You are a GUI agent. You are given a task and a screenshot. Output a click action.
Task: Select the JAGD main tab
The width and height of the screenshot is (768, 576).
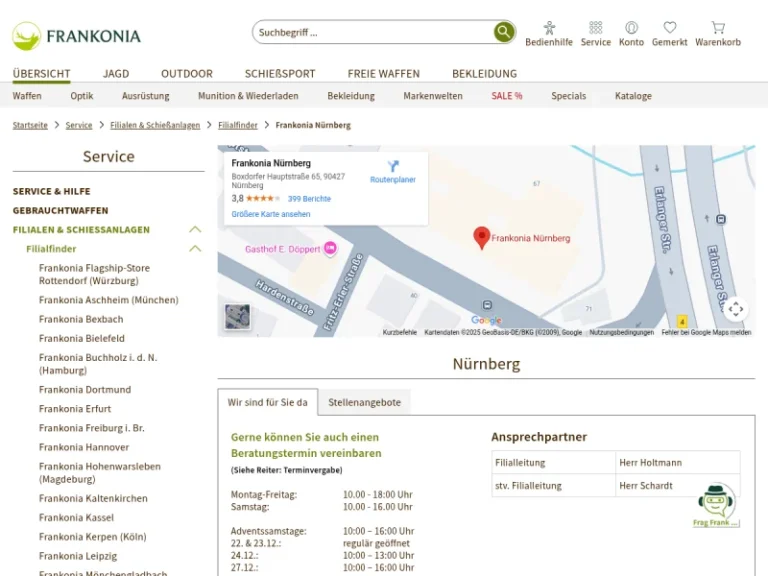pos(116,73)
